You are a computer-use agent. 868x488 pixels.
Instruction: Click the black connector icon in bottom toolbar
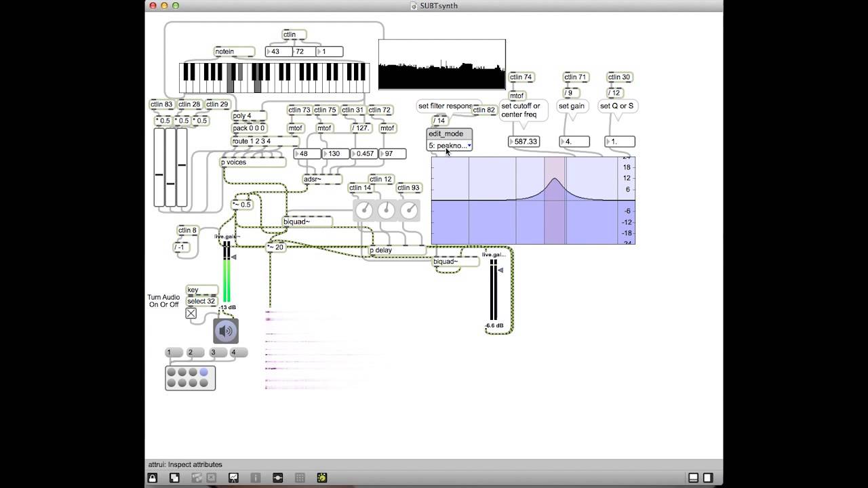click(277, 478)
